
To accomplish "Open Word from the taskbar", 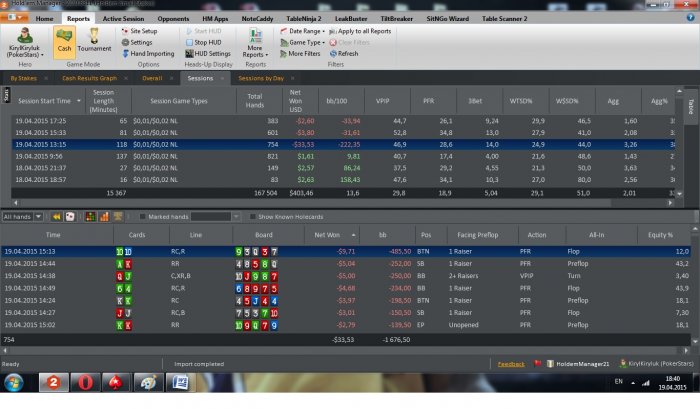I will [179, 383].
